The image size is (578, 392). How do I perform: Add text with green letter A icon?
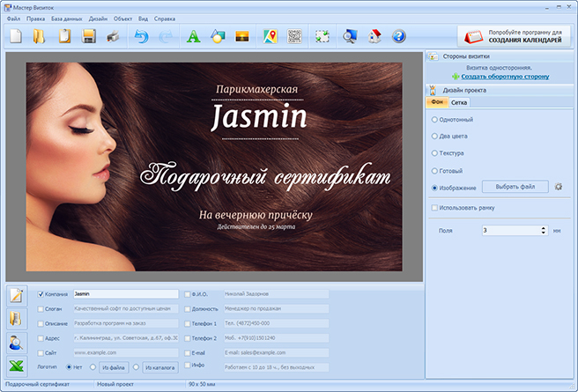point(194,36)
